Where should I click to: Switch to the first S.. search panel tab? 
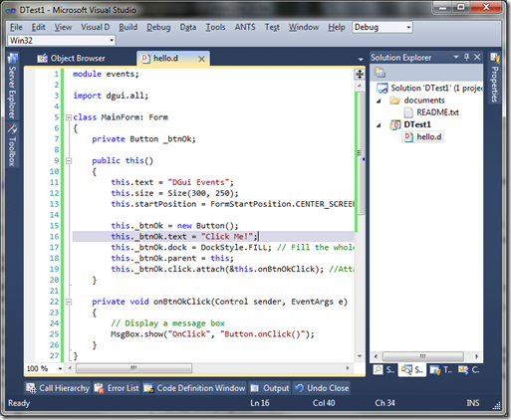(383, 369)
